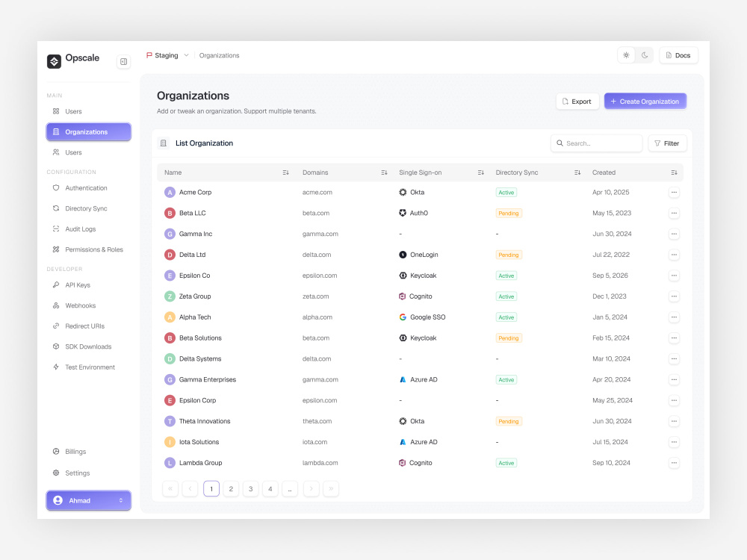Click the List Organization building icon

click(x=164, y=143)
